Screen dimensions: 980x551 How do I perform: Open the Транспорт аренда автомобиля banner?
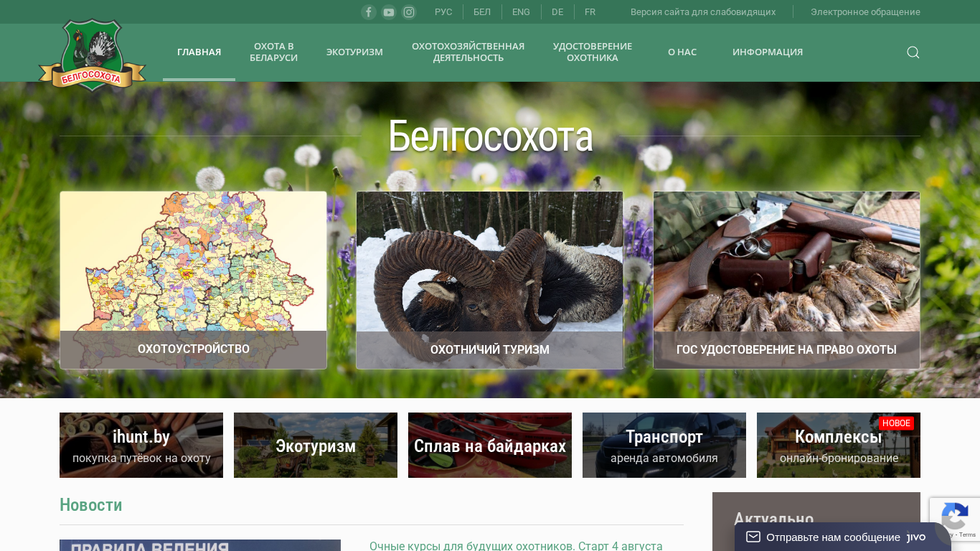(x=664, y=445)
